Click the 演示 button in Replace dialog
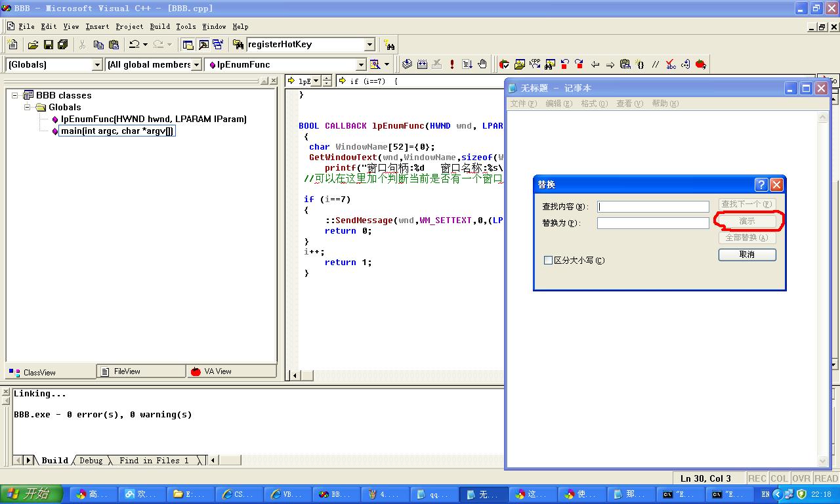Screen dimensions: 840x504 [747, 221]
